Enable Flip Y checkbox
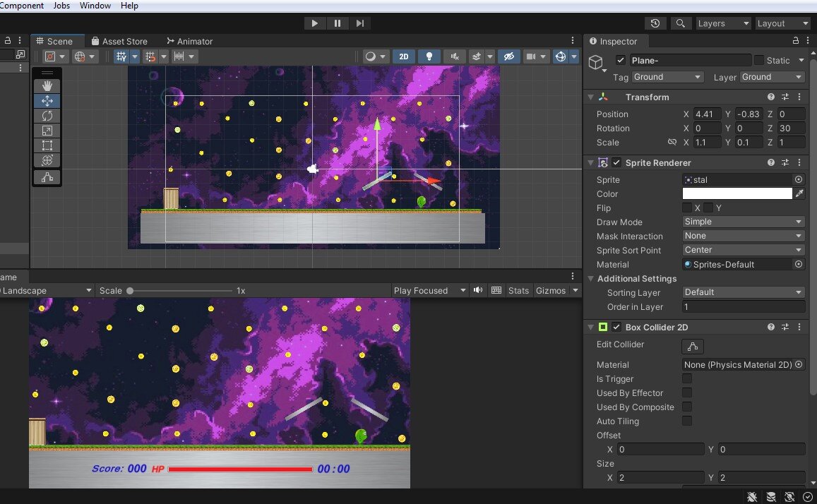817x504 pixels. (x=708, y=208)
